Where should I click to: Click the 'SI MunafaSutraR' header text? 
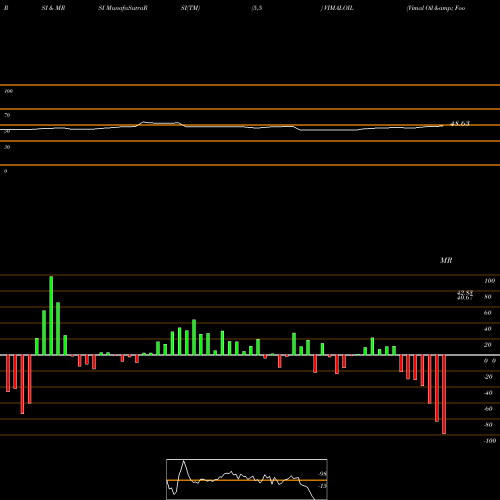click(x=123, y=8)
